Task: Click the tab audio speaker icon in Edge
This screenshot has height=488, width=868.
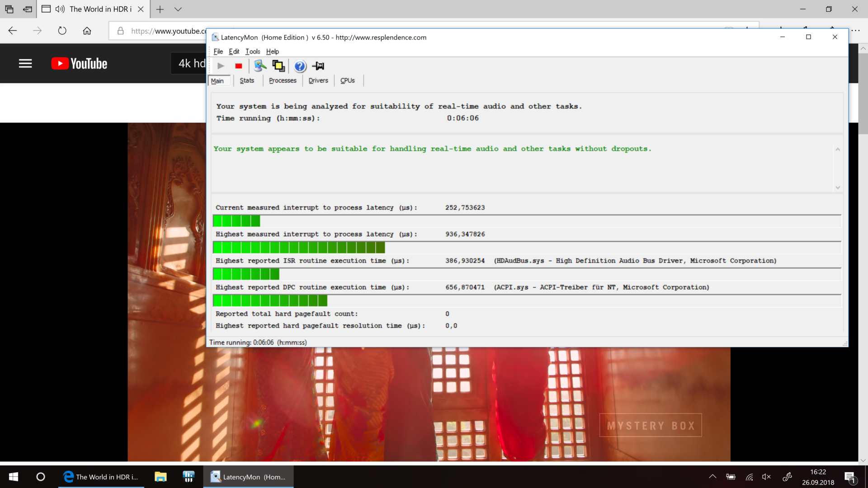Action: 60,9
